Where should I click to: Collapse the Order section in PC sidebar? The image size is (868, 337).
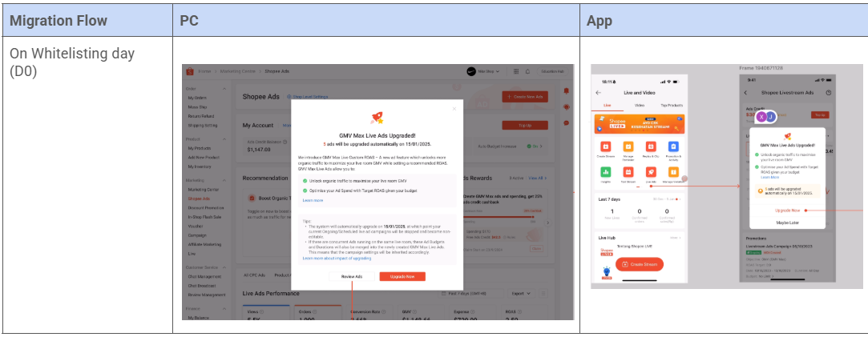tap(224, 88)
